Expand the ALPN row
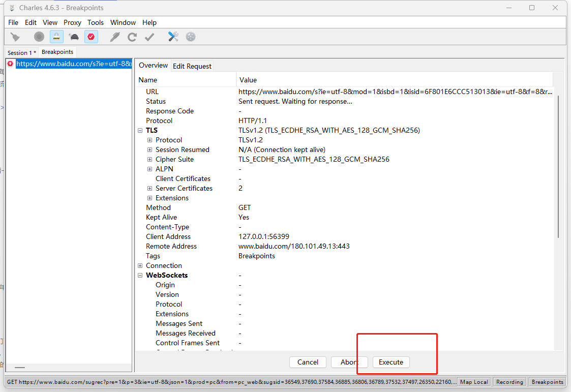 [x=149, y=169]
